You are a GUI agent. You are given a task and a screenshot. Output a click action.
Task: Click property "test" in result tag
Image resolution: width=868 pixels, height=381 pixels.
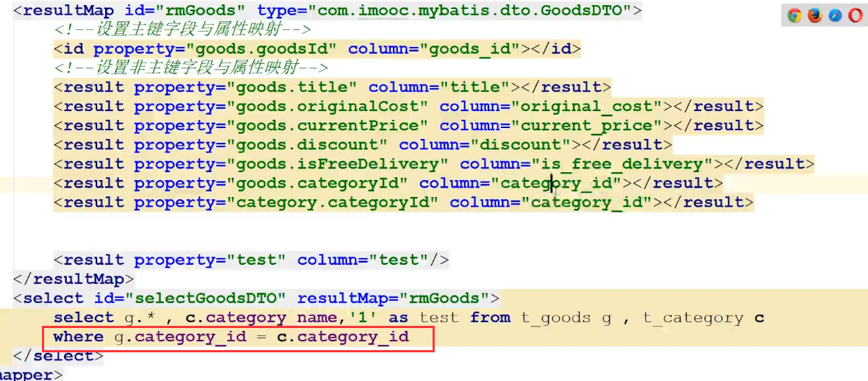tap(210, 260)
